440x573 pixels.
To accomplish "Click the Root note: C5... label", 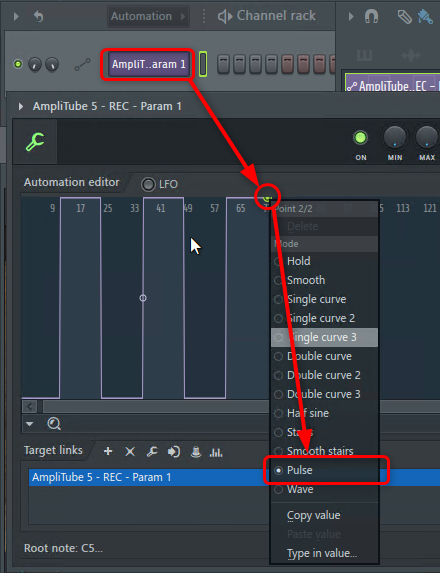I will pos(63,548).
